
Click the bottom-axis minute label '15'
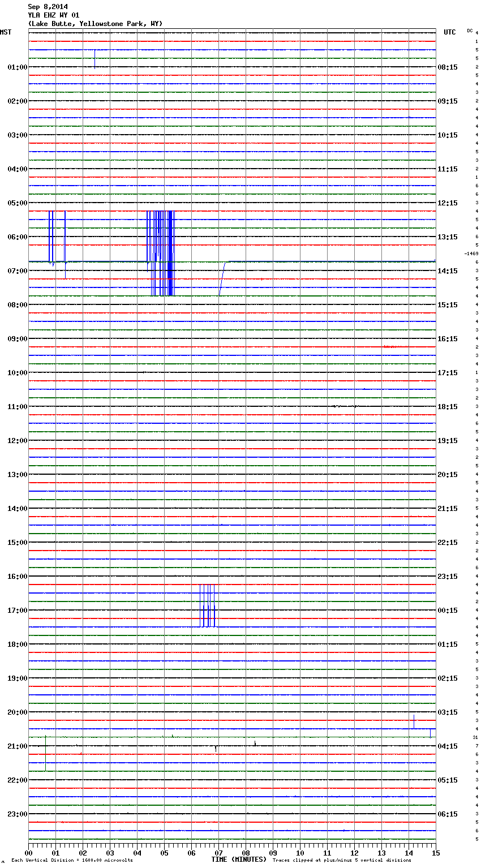click(435, 853)
